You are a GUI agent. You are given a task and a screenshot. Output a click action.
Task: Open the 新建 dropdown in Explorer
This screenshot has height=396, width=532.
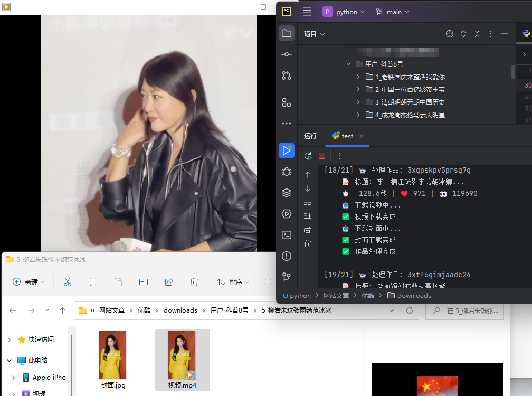tap(28, 282)
